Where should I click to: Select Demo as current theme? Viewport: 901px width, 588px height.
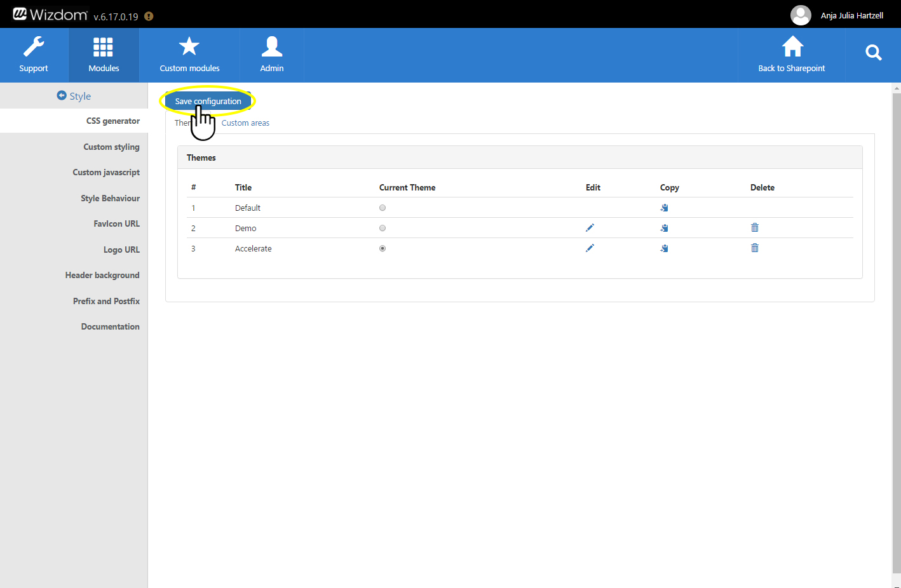point(383,228)
